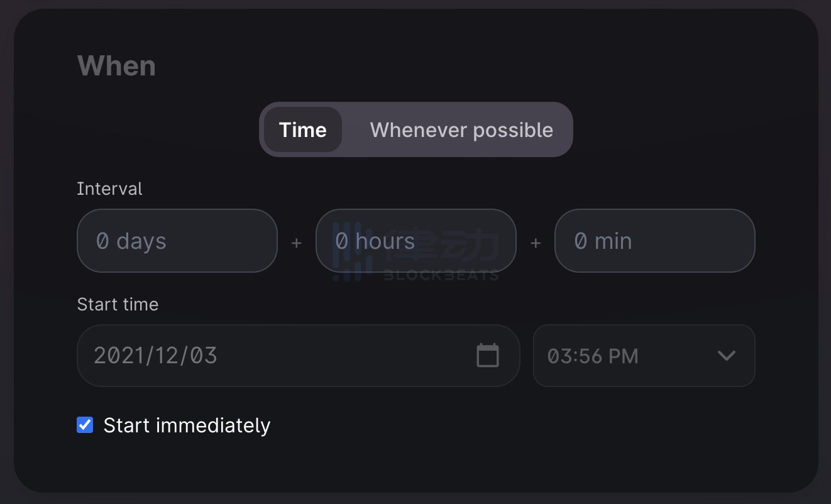831x504 pixels.
Task: Click the BLOCKBEATS watermark text
Action: coord(441,275)
